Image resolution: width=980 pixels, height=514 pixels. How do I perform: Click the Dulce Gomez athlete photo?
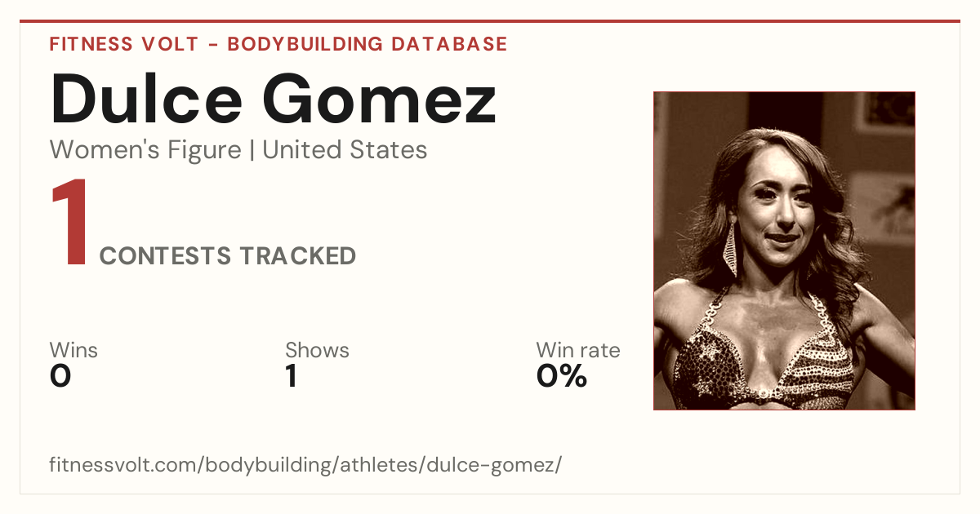(784, 250)
